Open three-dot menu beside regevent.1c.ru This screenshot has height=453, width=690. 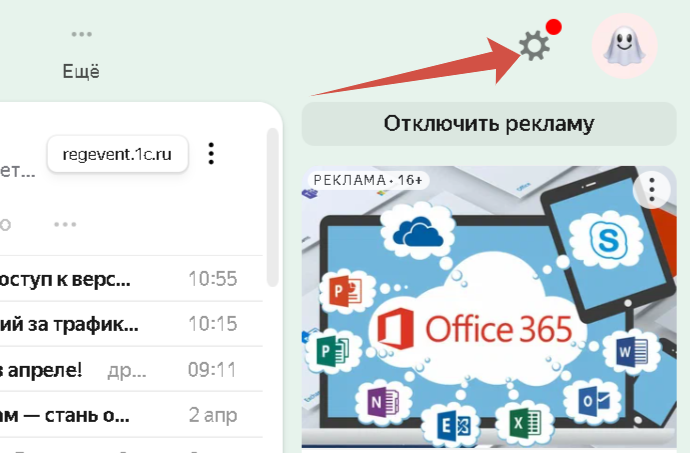click(x=211, y=154)
